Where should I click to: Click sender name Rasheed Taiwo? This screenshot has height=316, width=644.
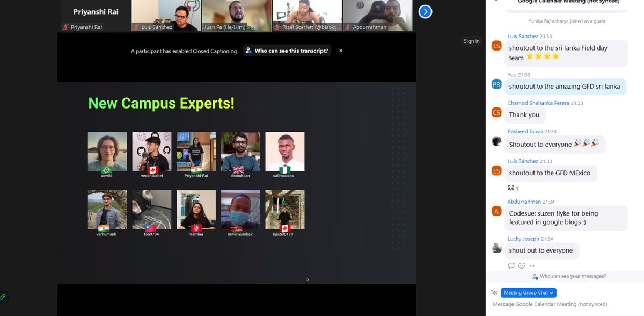click(x=525, y=132)
